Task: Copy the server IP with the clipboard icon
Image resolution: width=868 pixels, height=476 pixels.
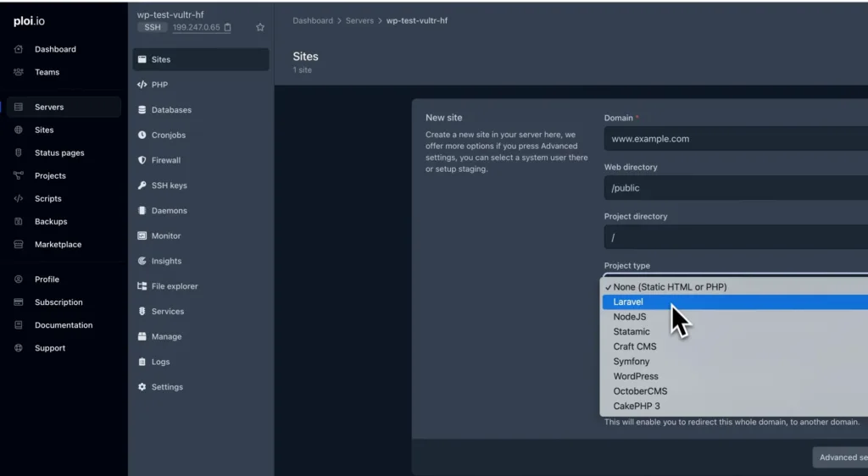Action: [x=227, y=27]
